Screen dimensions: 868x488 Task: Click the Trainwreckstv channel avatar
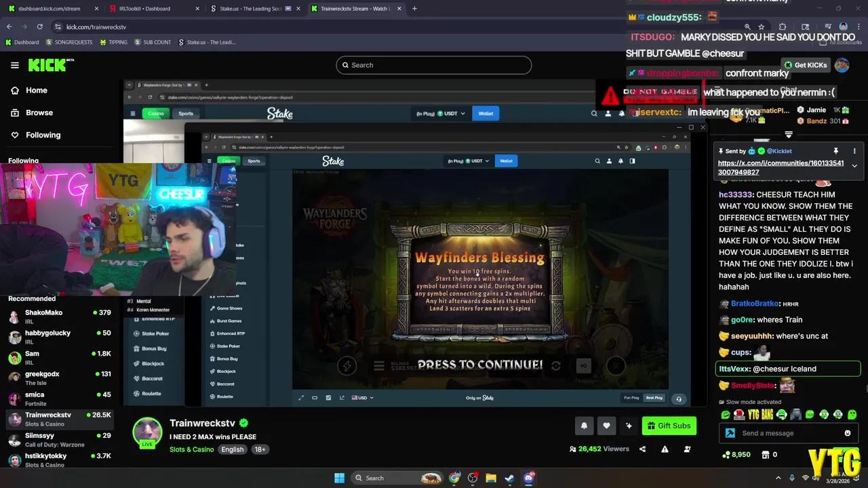pyautogui.click(x=147, y=432)
